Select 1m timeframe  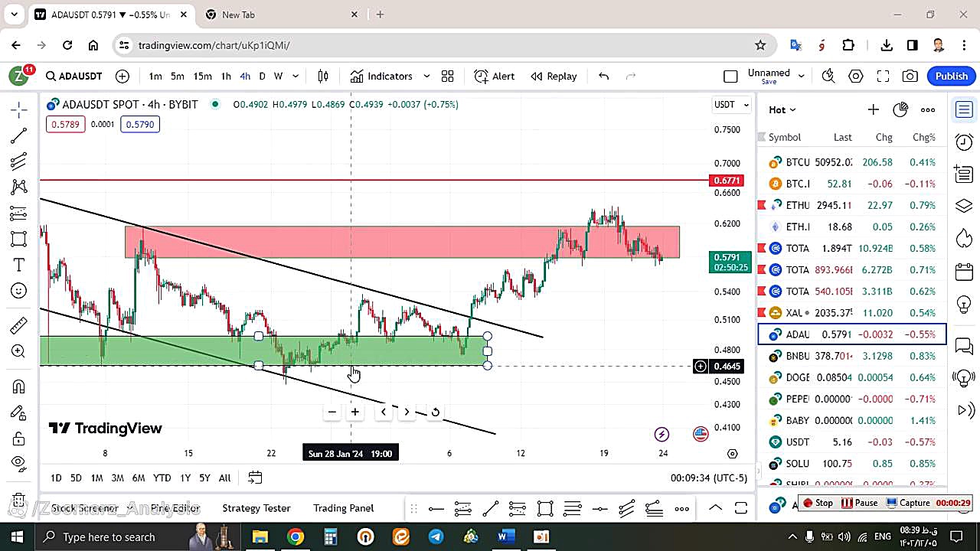[155, 76]
